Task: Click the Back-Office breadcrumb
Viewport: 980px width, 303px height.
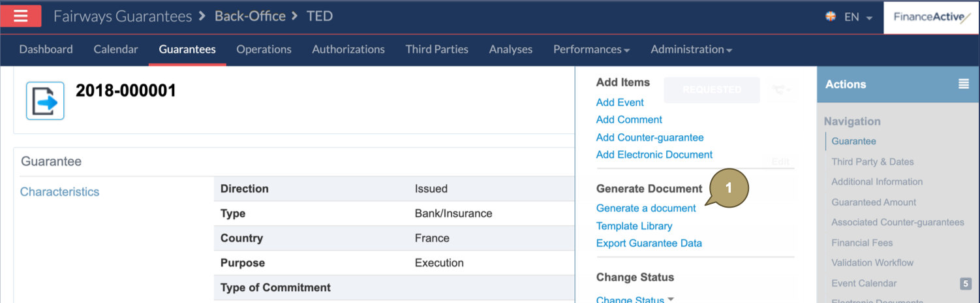Action: [250, 16]
